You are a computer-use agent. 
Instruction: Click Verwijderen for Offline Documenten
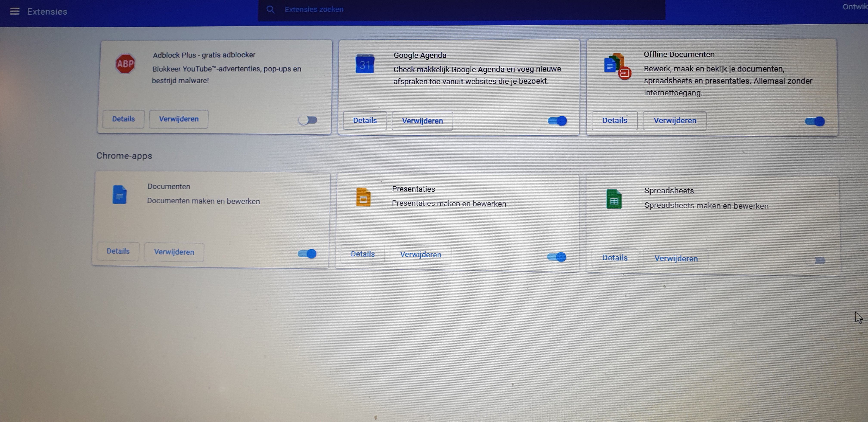tap(675, 121)
